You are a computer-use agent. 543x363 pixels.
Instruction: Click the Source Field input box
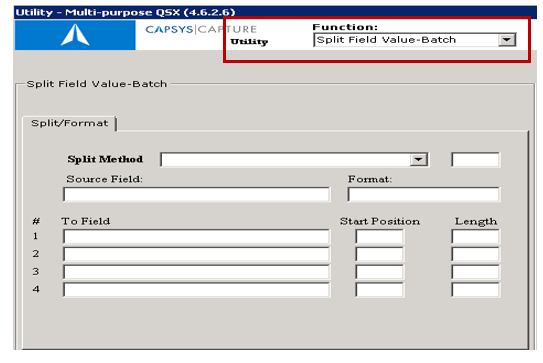pyautogui.click(x=196, y=194)
